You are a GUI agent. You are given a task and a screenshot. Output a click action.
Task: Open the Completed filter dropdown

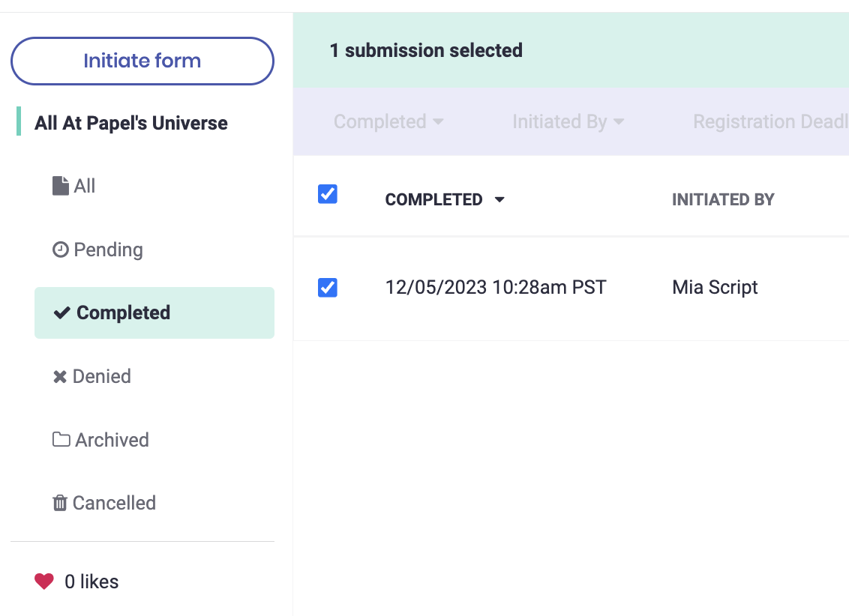pyautogui.click(x=388, y=121)
